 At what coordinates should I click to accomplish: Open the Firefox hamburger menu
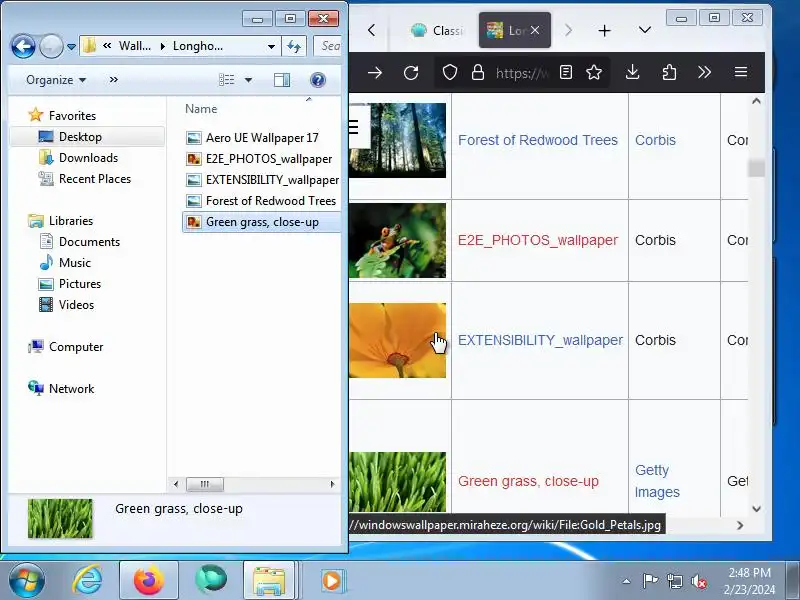tap(741, 72)
